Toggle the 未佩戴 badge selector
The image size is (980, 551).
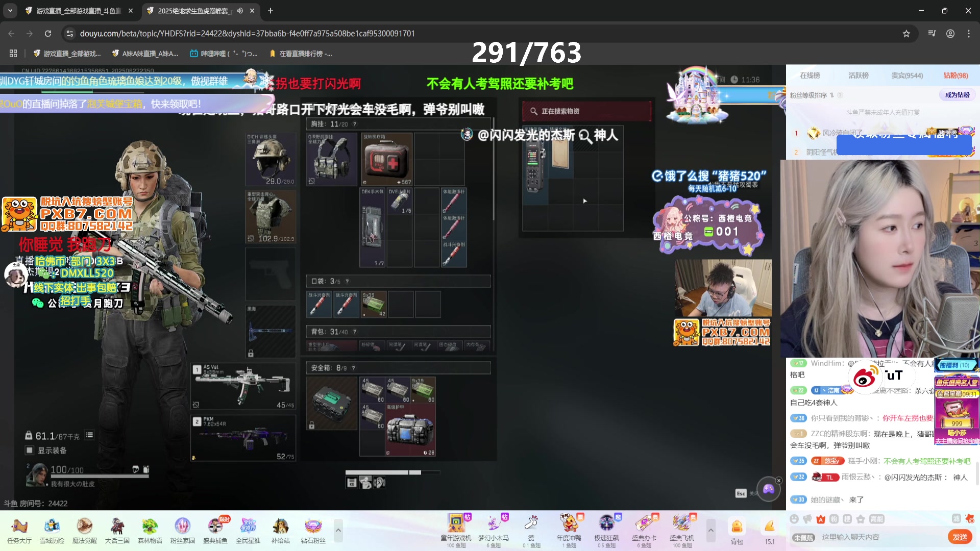[x=803, y=538]
